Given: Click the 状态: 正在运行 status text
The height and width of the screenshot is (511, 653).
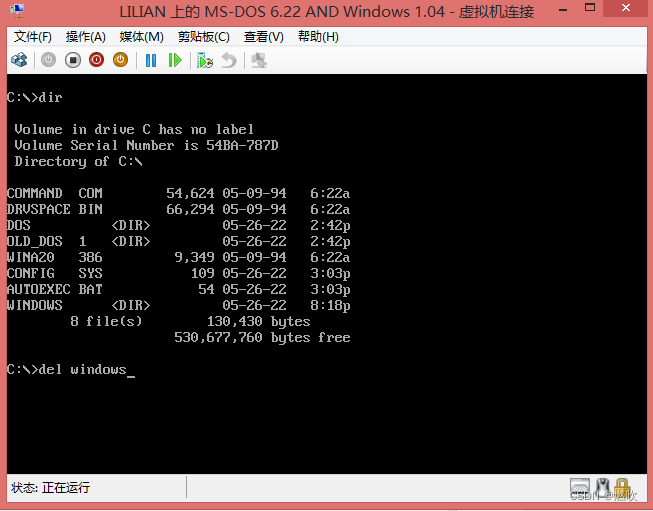Looking at the screenshot, I should pyautogui.click(x=50, y=487).
